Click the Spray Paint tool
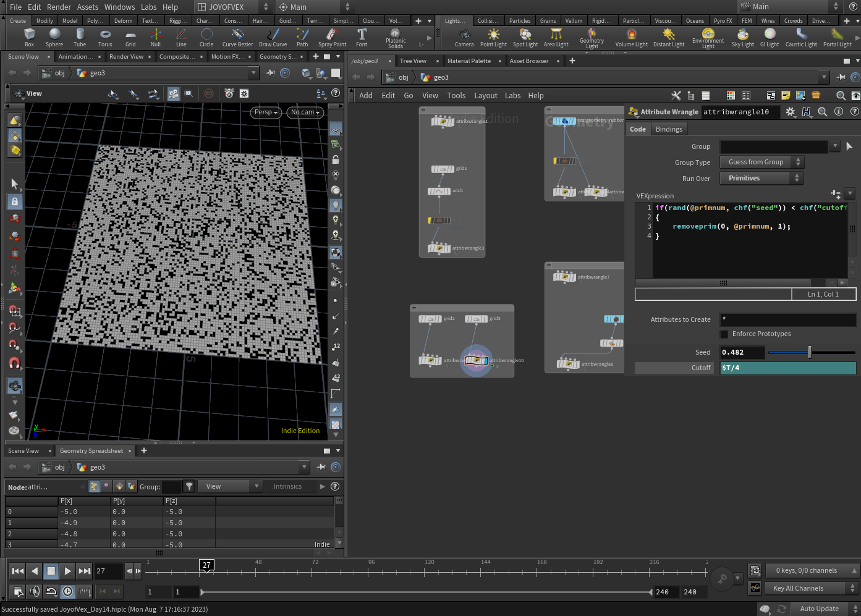This screenshot has height=616, width=861. (x=332, y=37)
